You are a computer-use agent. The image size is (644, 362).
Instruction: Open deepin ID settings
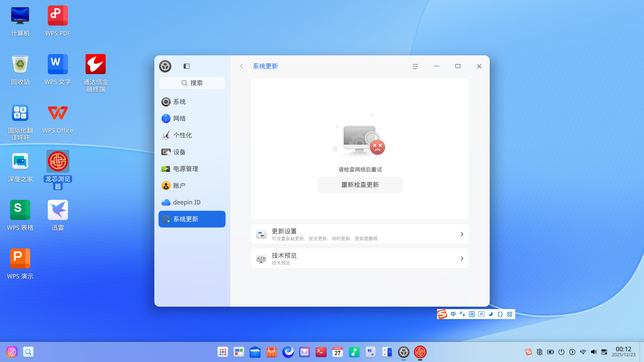[x=192, y=202]
